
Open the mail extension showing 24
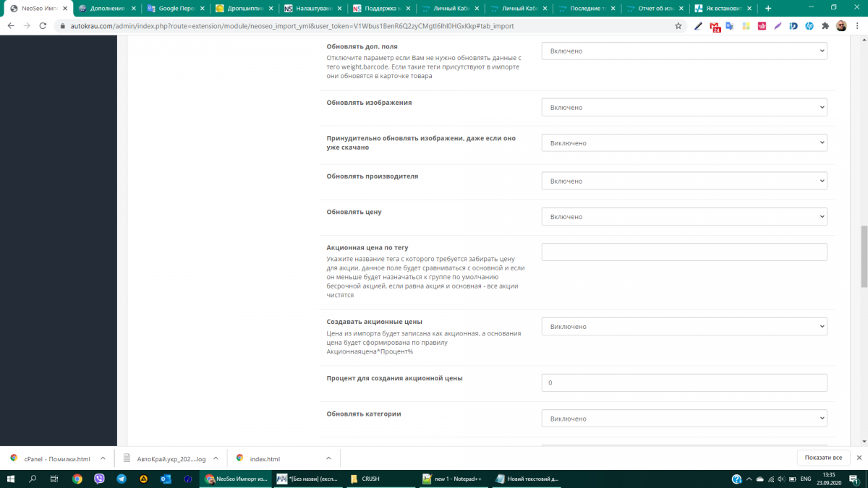pos(715,26)
